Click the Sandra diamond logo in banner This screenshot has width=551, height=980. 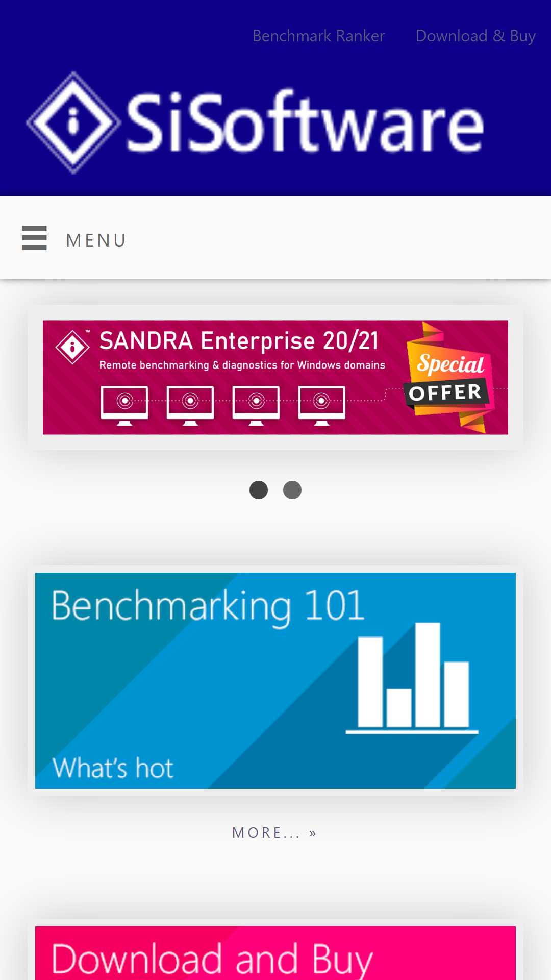click(x=72, y=347)
